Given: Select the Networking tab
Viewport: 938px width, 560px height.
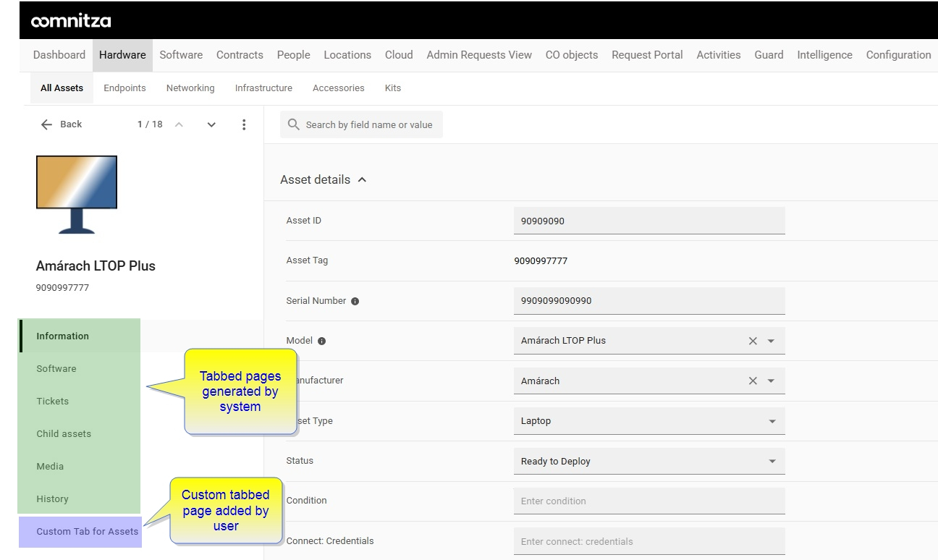Looking at the screenshot, I should [x=190, y=88].
